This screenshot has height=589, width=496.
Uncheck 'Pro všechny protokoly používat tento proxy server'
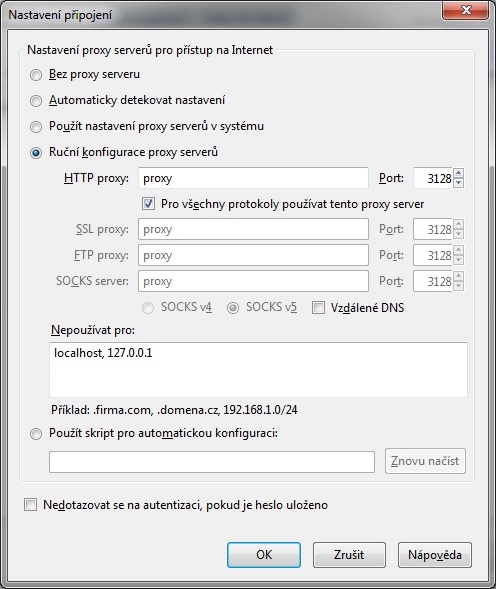[148, 204]
